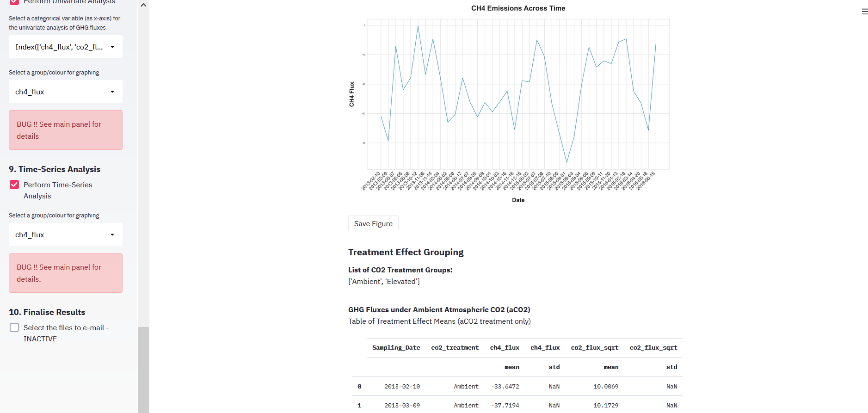
Task: Click the CH4 Emissions Across Time title
Action: (x=518, y=8)
